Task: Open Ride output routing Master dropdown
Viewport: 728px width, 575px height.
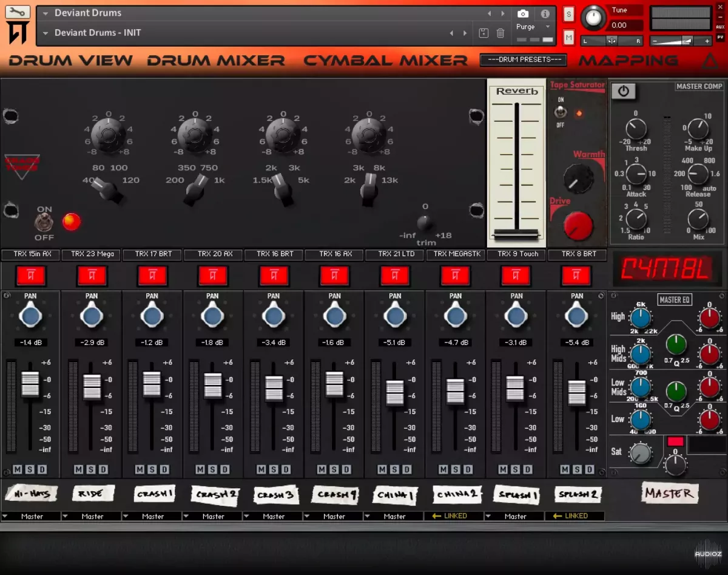Action: (92, 517)
